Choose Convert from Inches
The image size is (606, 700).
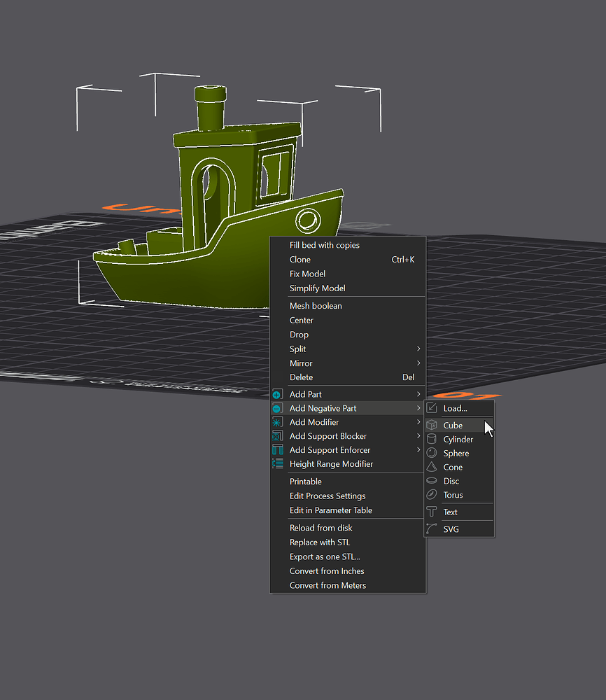coord(348,570)
